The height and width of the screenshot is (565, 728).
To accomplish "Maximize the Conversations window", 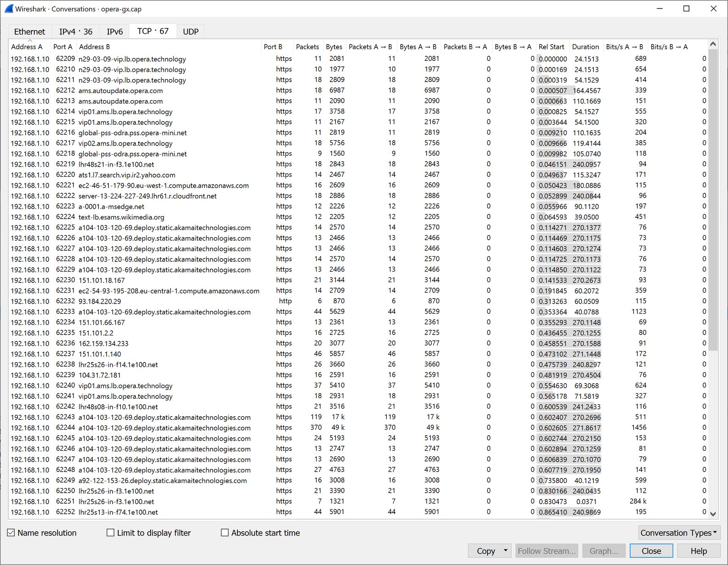I will (687, 9).
